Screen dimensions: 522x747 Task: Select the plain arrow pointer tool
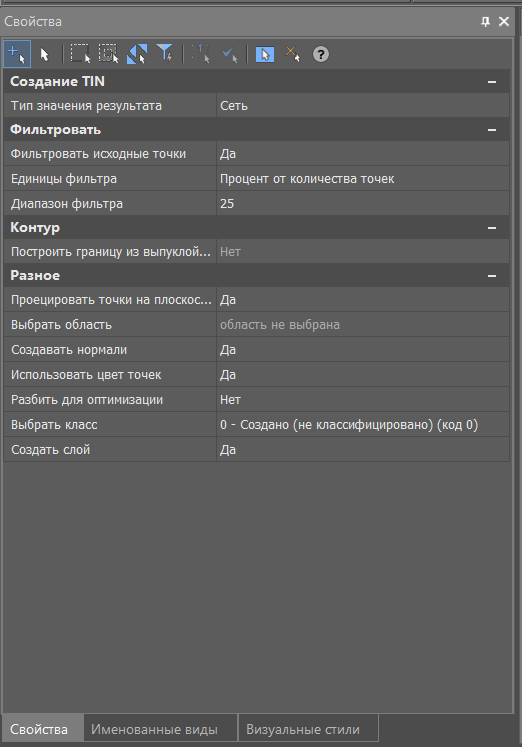click(45, 54)
